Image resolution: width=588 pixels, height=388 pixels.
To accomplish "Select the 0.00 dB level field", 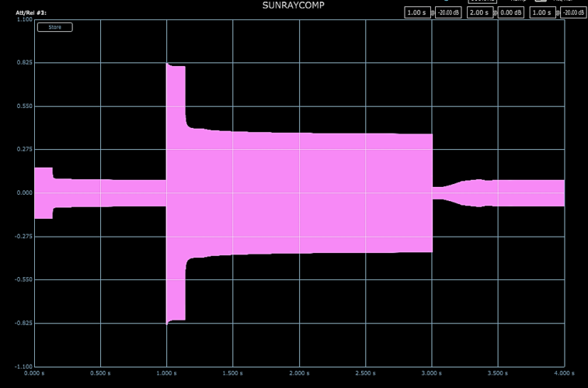I will click(510, 13).
